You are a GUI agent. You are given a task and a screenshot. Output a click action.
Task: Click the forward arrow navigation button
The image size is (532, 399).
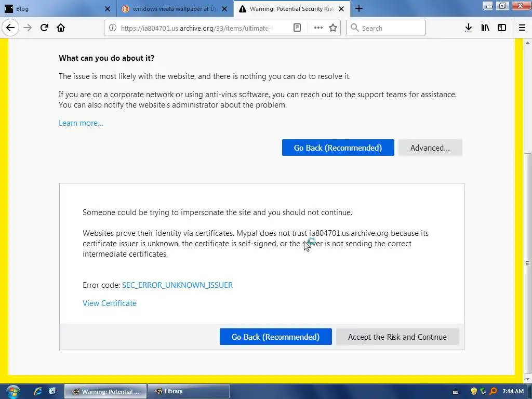tap(28, 28)
